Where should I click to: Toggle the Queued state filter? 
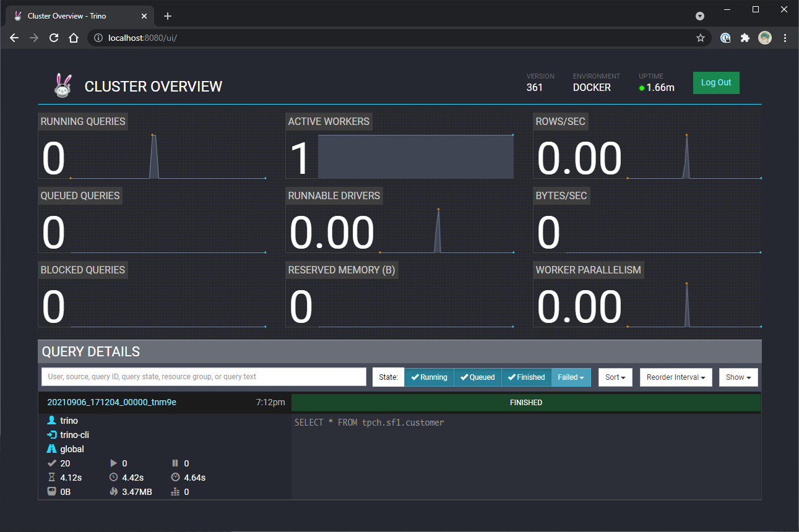477,377
